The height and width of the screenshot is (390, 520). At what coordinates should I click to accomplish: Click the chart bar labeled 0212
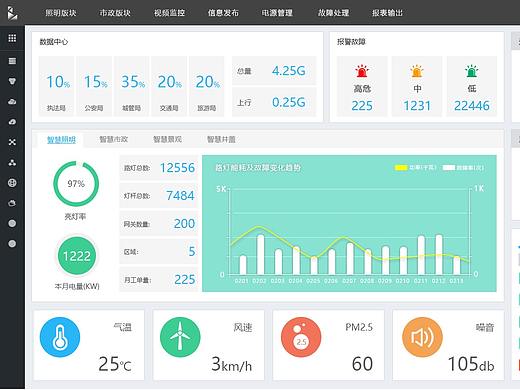pyautogui.click(x=439, y=254)
